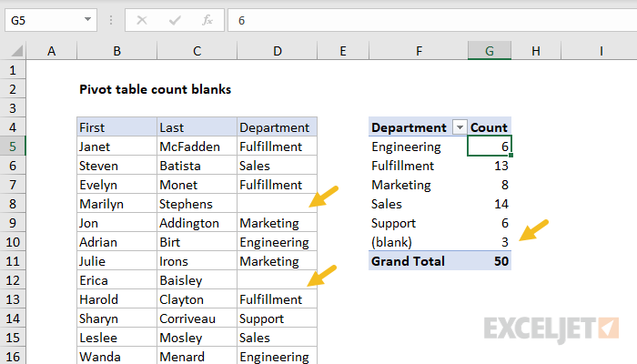This screenshot has width=637, height=364.
Task: Select row 4 header
Action: [x=13, y=127]
